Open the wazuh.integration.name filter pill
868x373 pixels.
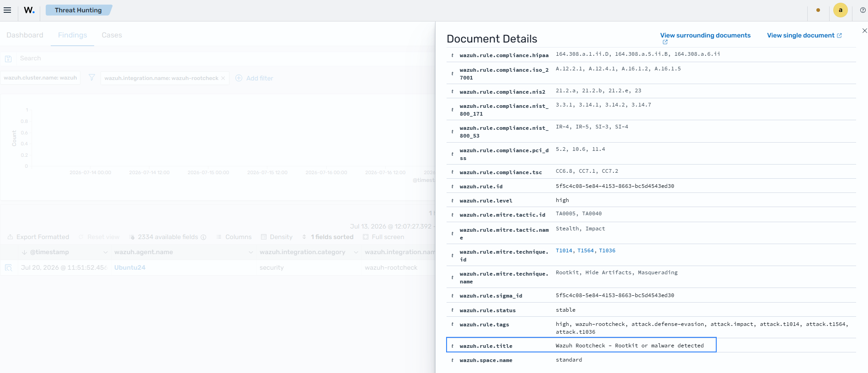(161, 78)
